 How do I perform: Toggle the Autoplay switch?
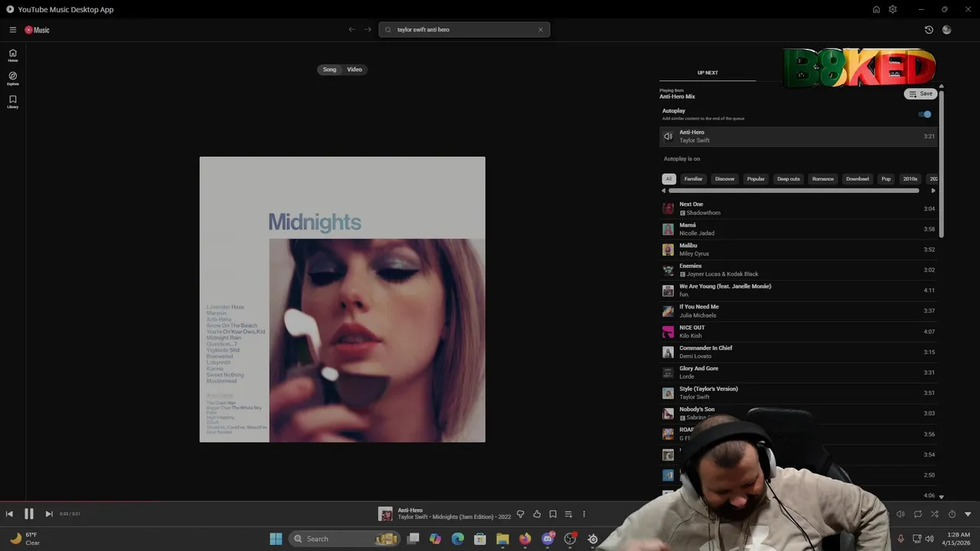click(x=926, y=114)
